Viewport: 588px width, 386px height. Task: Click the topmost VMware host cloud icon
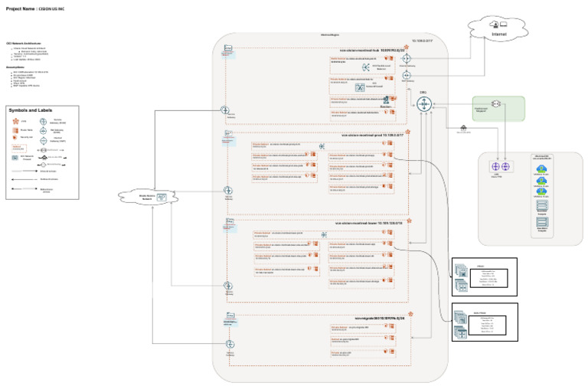point(541,168)
